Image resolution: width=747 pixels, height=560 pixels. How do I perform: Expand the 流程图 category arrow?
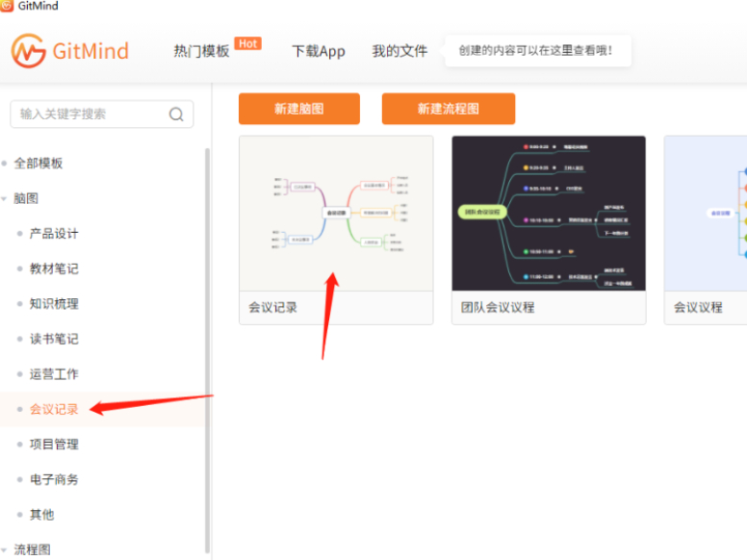click(x=4, y=550)
